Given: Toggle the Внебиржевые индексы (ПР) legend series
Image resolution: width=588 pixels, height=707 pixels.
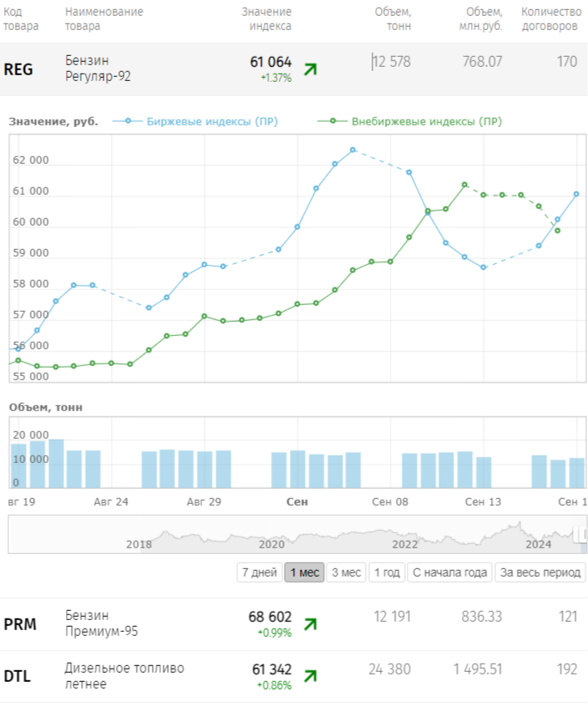Looking at the screenshot, I should click(x=409, y=121).
